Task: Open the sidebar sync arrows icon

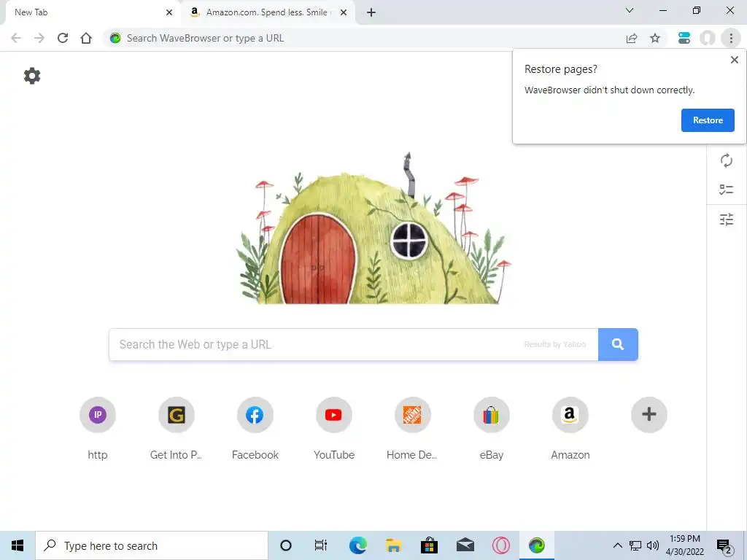Action: (726, 160)
